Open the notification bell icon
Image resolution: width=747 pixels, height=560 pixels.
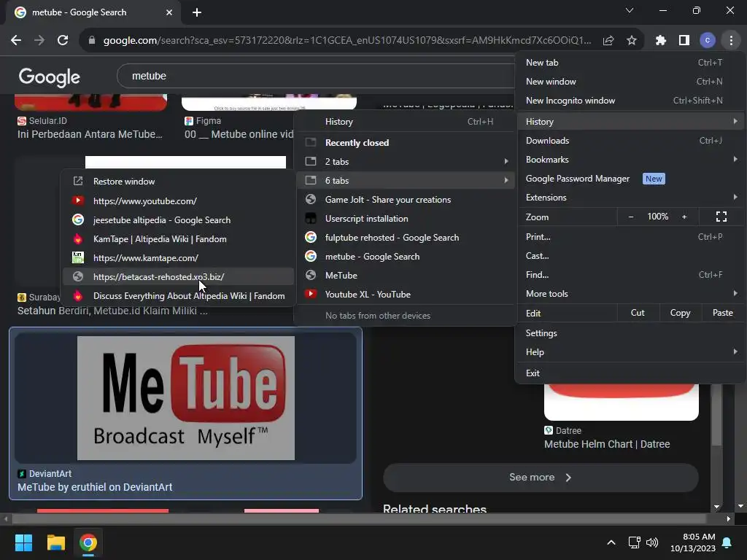727,542
